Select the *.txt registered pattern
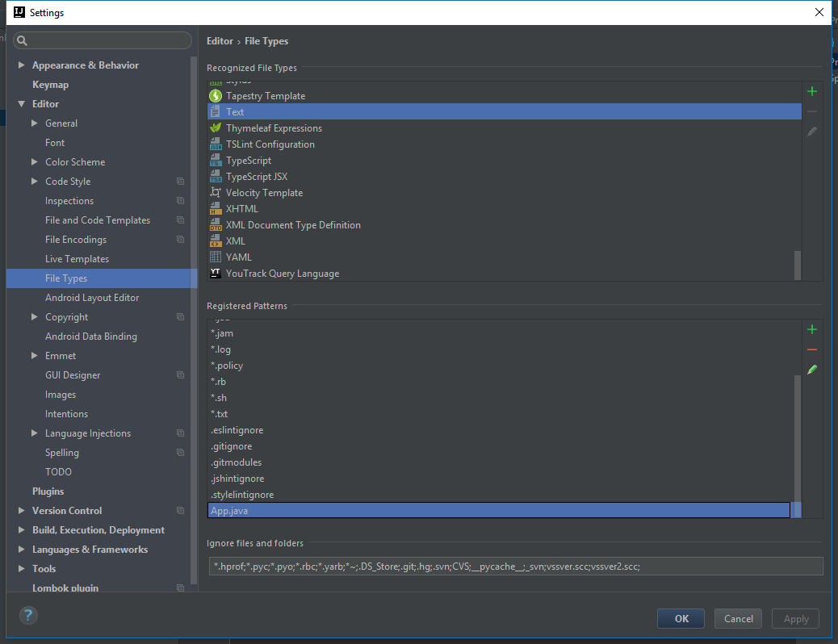Viewport: 838px width, 644px height. tap(504, 414)
